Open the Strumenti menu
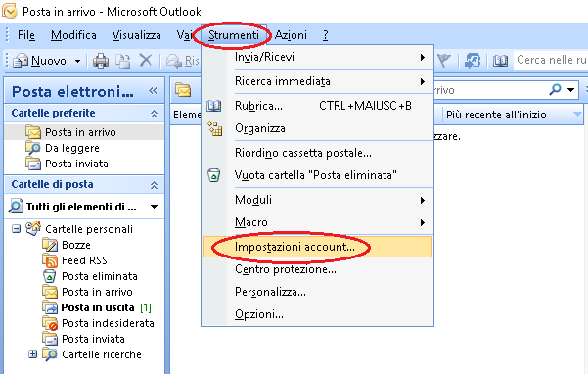588x374 pixels. (x=233, y=35)
